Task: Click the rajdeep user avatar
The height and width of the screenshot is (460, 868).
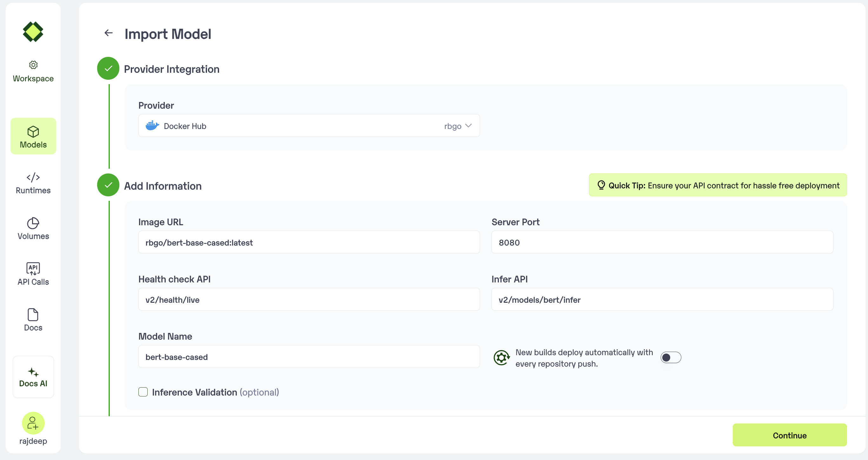Action: click(33, 423)
